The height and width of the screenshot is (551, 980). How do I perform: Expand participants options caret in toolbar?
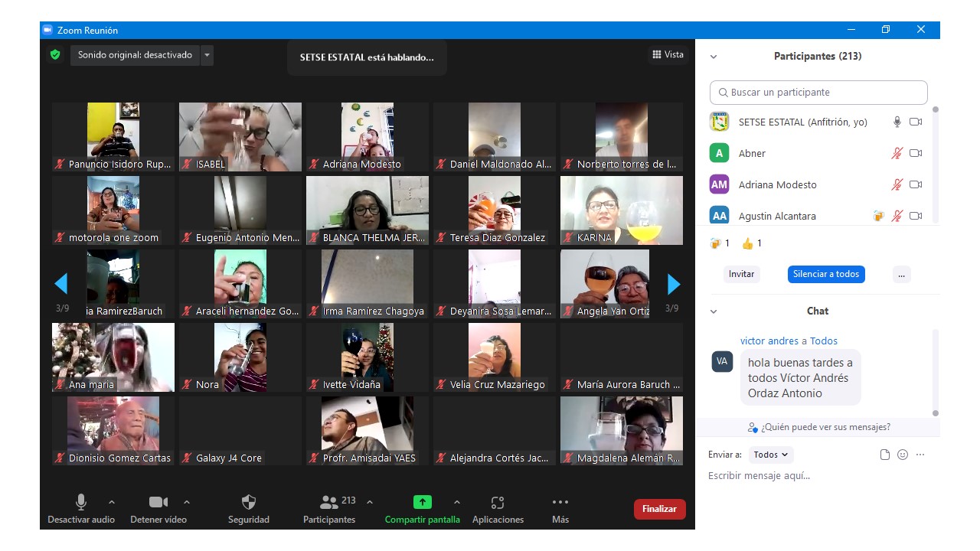pos(370,502)
